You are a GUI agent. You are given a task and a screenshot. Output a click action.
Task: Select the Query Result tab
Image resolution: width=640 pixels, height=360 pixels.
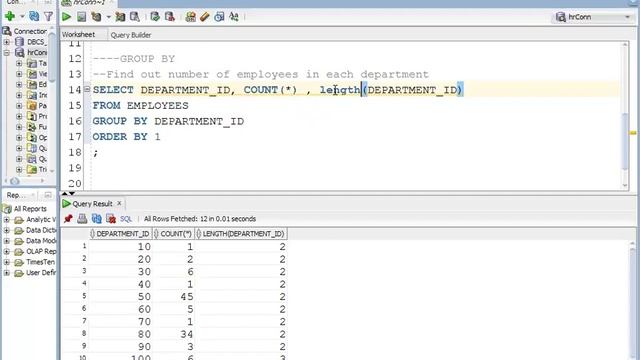(x=92, y=204)
